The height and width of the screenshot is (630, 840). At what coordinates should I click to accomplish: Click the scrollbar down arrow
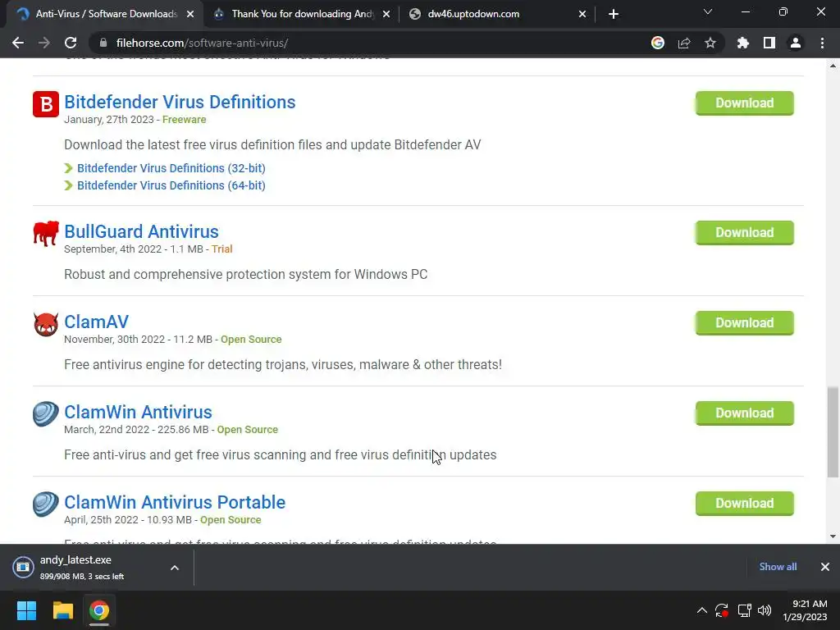(x=833, y=536)
